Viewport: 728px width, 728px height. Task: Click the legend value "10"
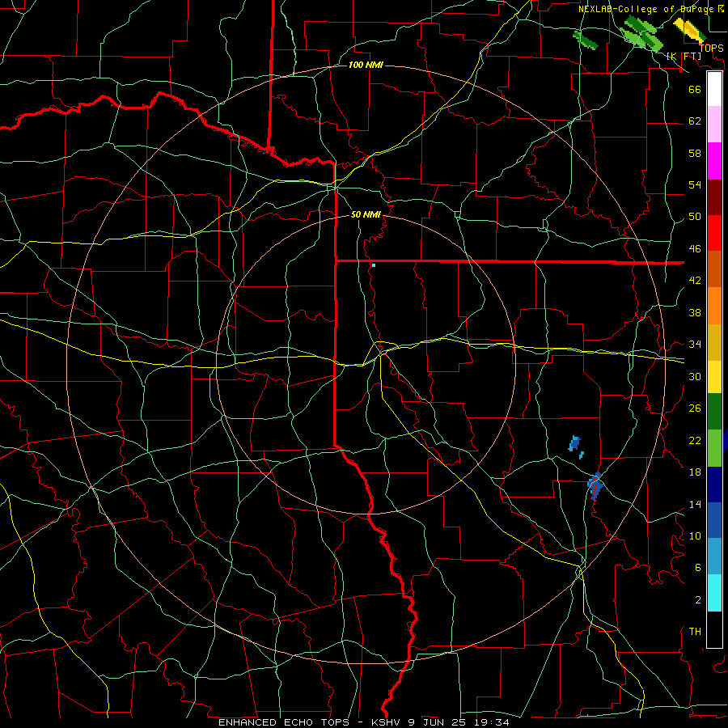(x=695, y=535)
